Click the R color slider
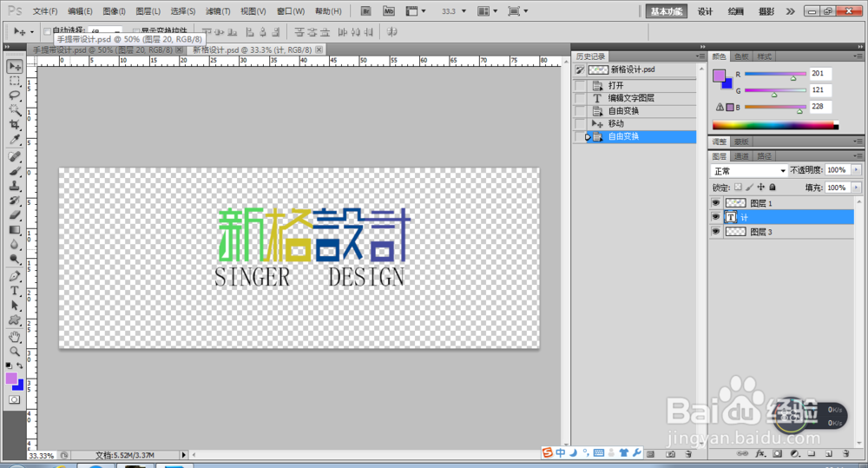The width and height of the screenshot is (868, 468). pos(775,74)
